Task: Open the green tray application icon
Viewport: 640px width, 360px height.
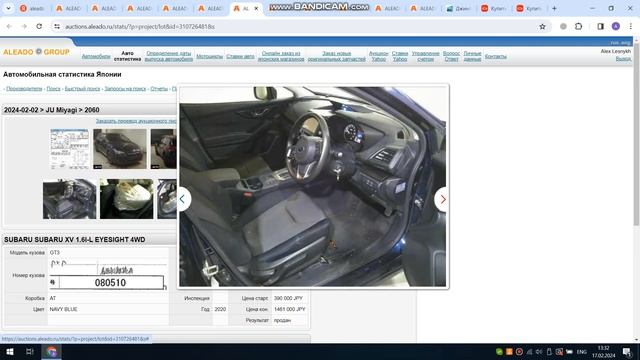Action: 499,352
